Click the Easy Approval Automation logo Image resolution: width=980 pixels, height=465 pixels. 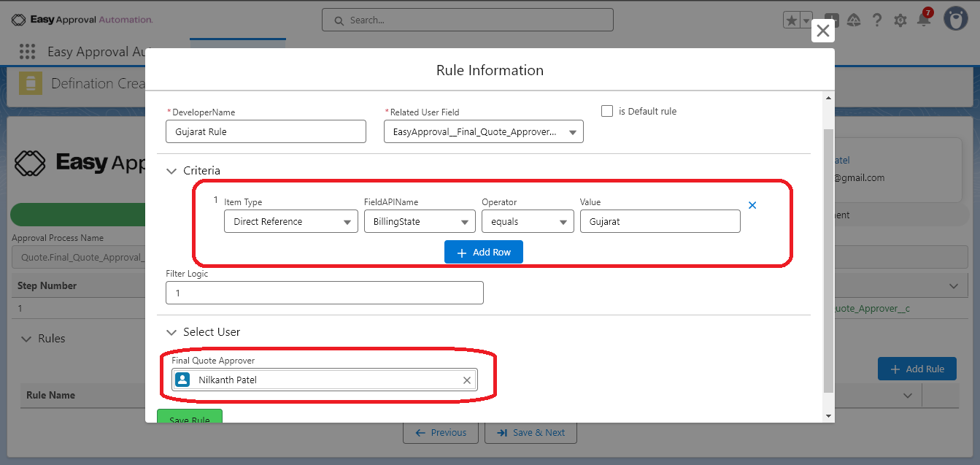[x=82, y=20]
